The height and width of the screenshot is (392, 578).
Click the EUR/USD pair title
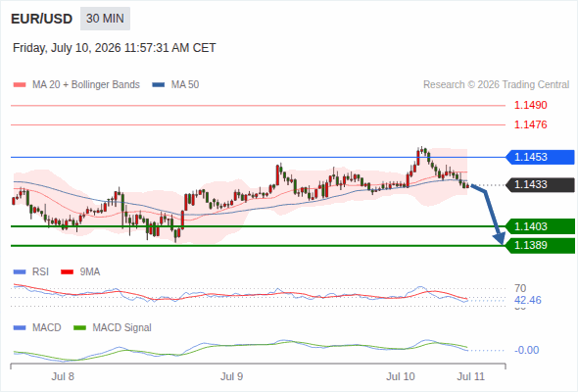42,19
